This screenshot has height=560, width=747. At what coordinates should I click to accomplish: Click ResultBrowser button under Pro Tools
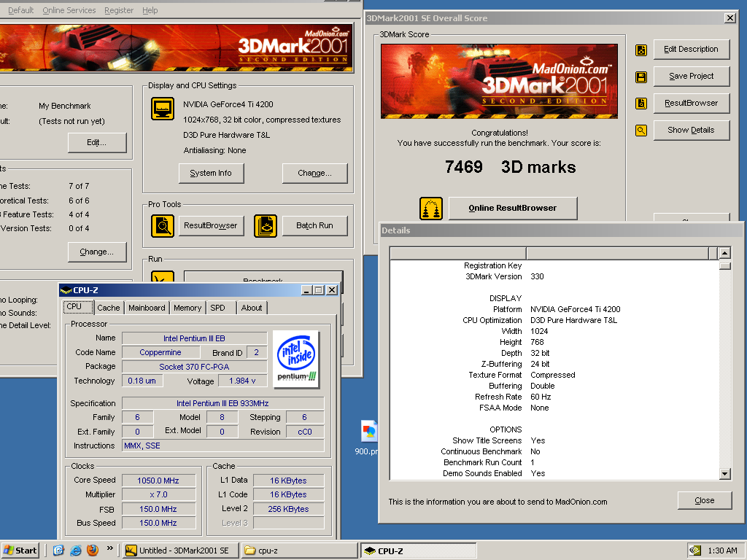point(211,226)
